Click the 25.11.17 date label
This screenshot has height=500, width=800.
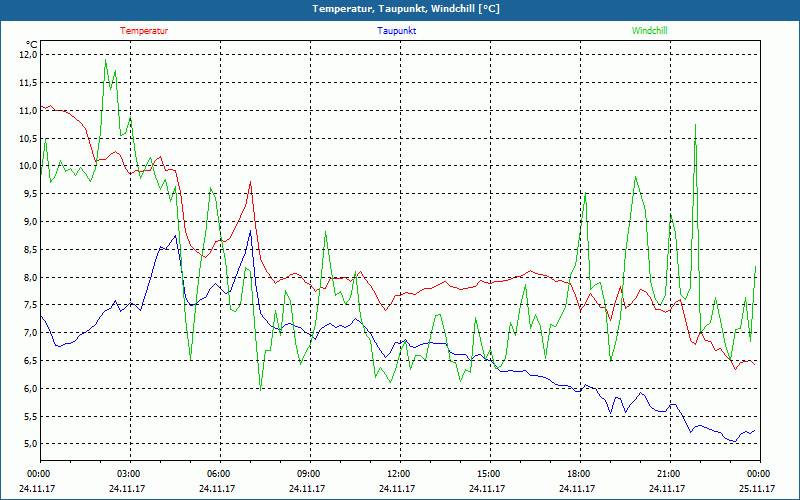click(757, 488)
